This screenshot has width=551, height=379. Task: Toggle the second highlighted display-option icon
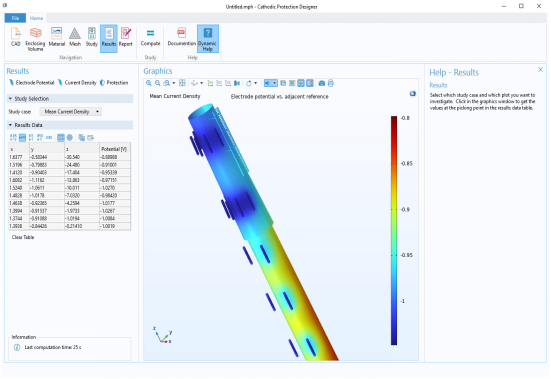[310, 83]
